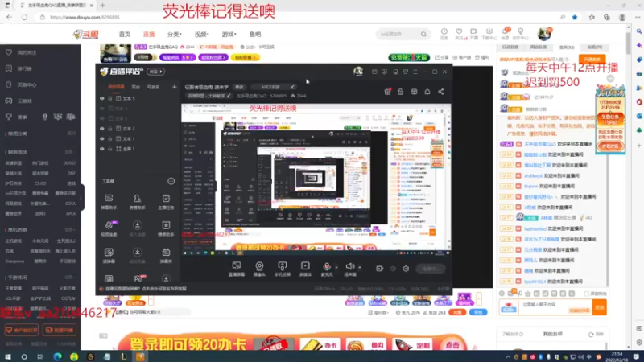
Task: Show hidden layer 文本 4
Action: click(x=102, y=109)
